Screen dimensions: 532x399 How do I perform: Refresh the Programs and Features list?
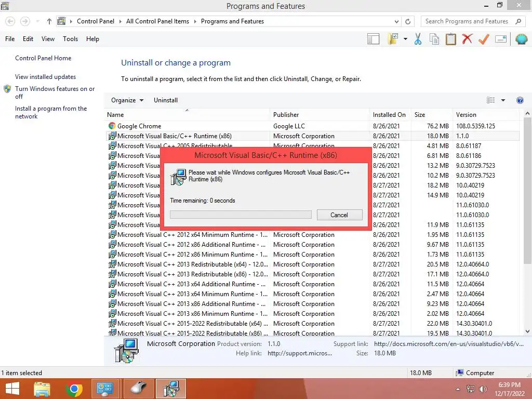click(x=408, y=21)
